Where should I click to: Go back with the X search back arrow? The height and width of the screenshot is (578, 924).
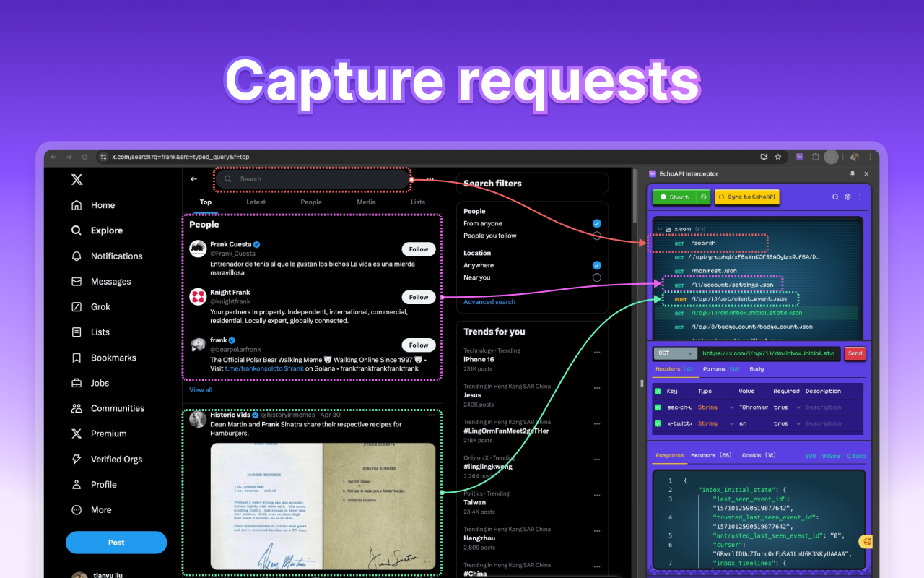(x=193, y=179)
